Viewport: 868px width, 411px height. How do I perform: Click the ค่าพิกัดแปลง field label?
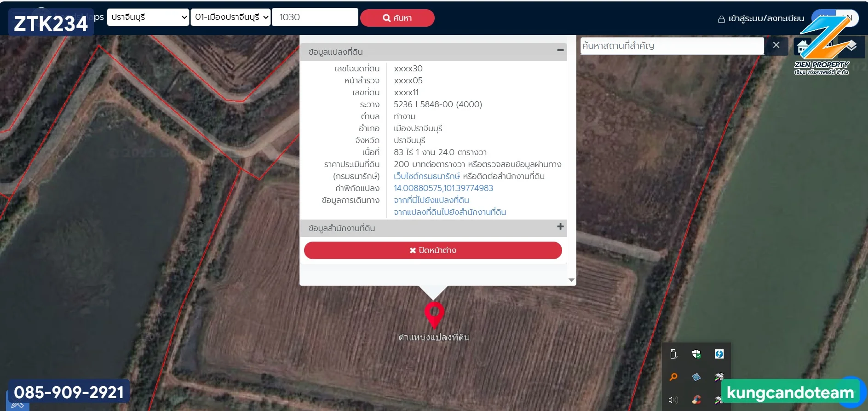pos(357,188)
